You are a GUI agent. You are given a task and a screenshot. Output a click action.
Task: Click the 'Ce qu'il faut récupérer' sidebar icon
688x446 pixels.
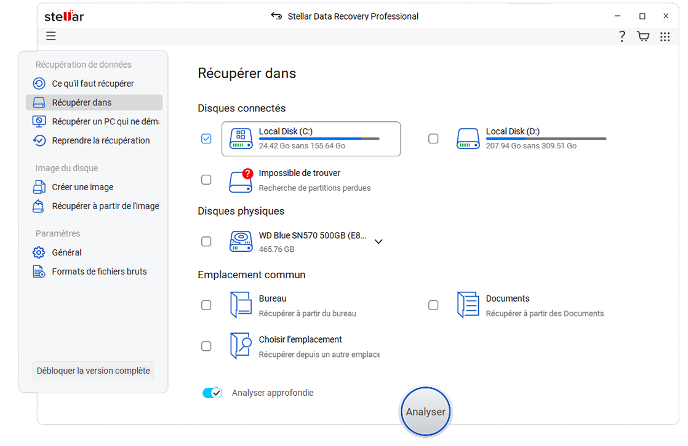coord(39,83)
